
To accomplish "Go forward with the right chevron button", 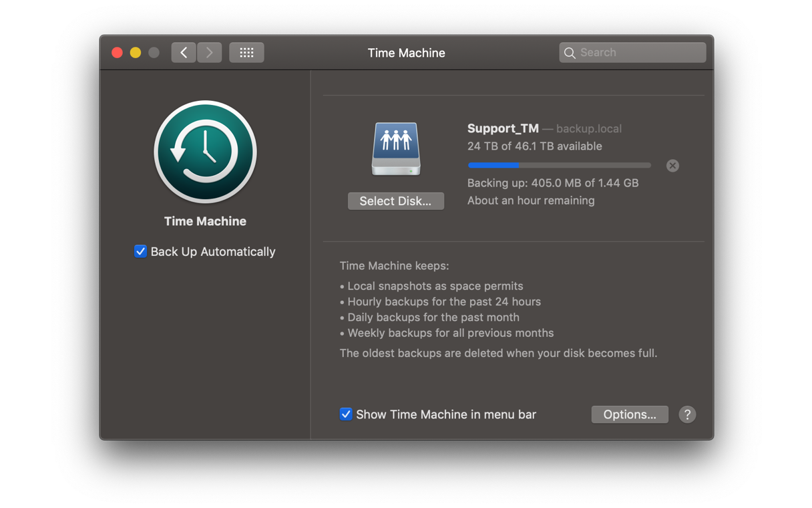I will click(x=210, y=52).
